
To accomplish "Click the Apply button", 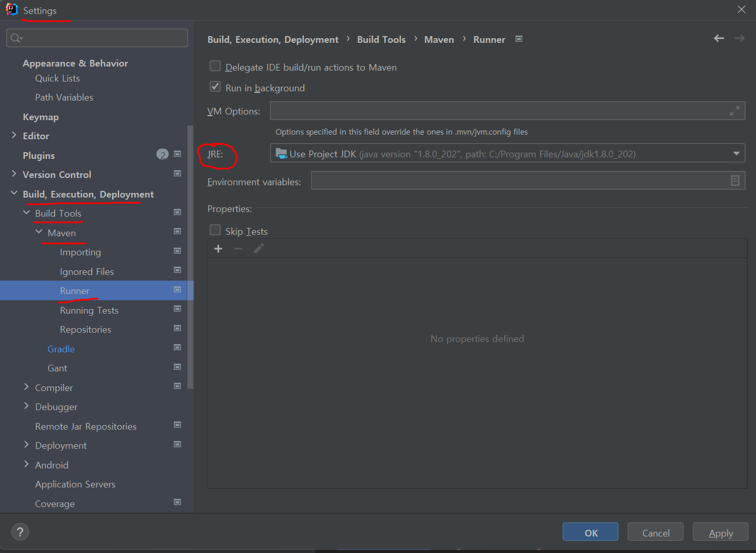I will pos(720,532).
